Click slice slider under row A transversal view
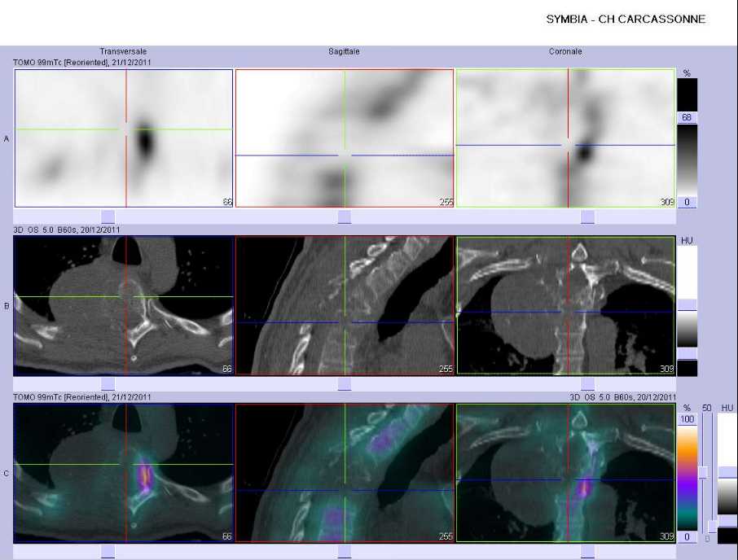Screen dimensions: 738x560 point(108,217)
